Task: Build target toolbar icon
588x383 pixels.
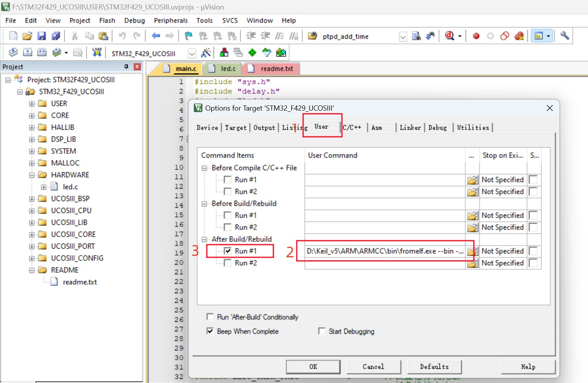Action: (x=28, y=52)
